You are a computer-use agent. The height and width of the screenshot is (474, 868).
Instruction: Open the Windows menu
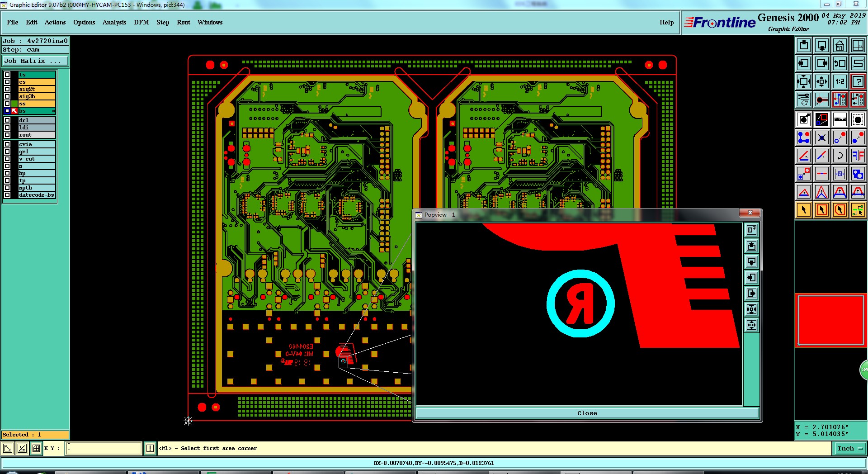point(210,22)
